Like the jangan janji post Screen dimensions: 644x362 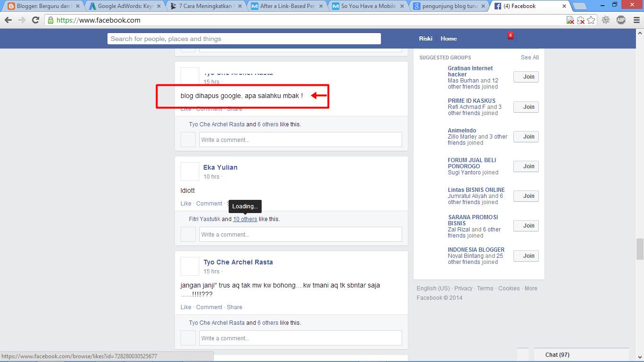pos(186,307)
